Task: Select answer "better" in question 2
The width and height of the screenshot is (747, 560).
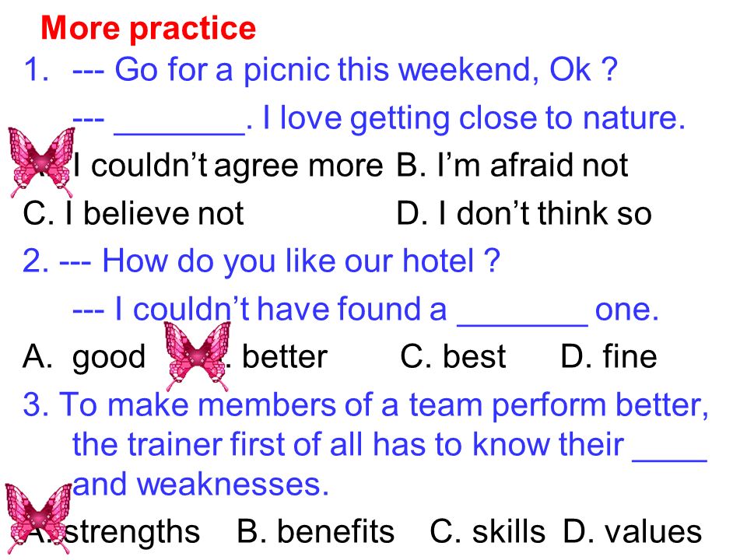Action: [285, 357]
